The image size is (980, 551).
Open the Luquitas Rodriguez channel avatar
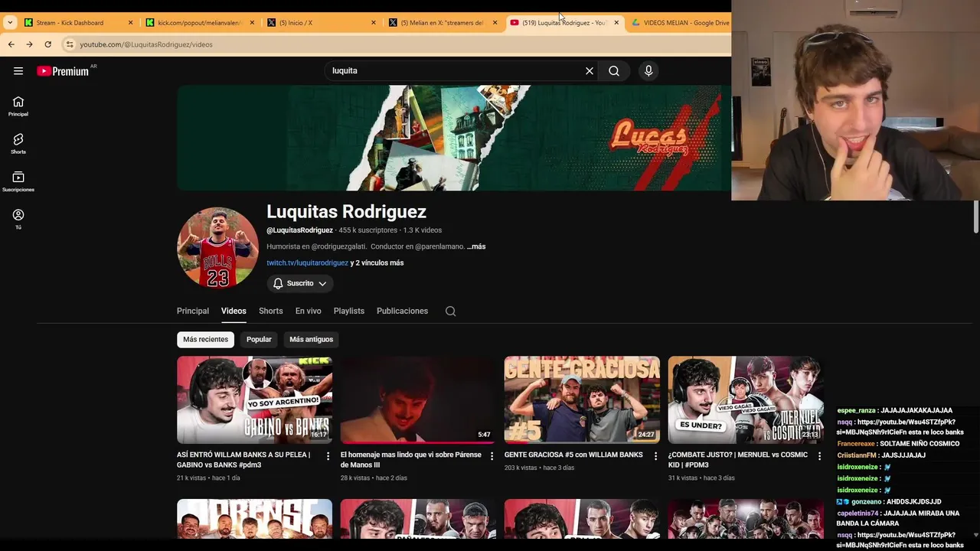coord(217,247)
